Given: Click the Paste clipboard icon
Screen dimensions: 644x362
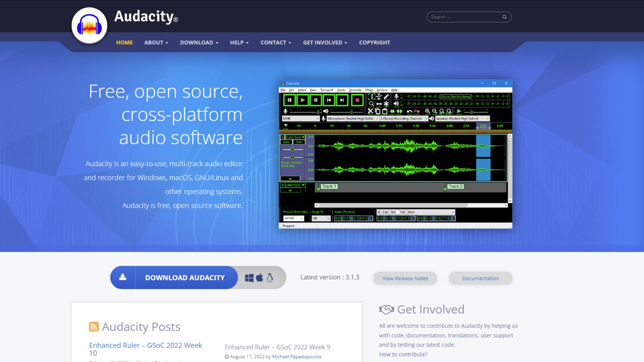Looking at the screenshot, I should [385, 111].
